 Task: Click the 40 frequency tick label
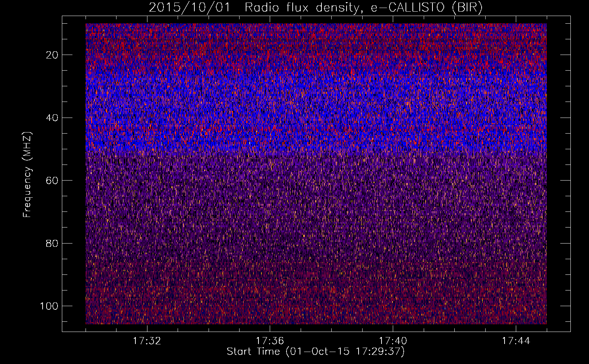(x=52, y=118)
